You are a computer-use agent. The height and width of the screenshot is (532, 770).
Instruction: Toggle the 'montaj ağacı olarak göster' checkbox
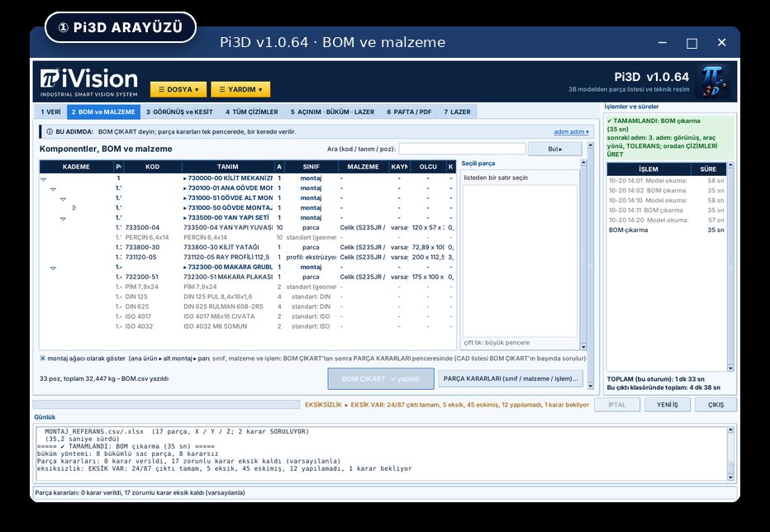click(x=43, y=358)
